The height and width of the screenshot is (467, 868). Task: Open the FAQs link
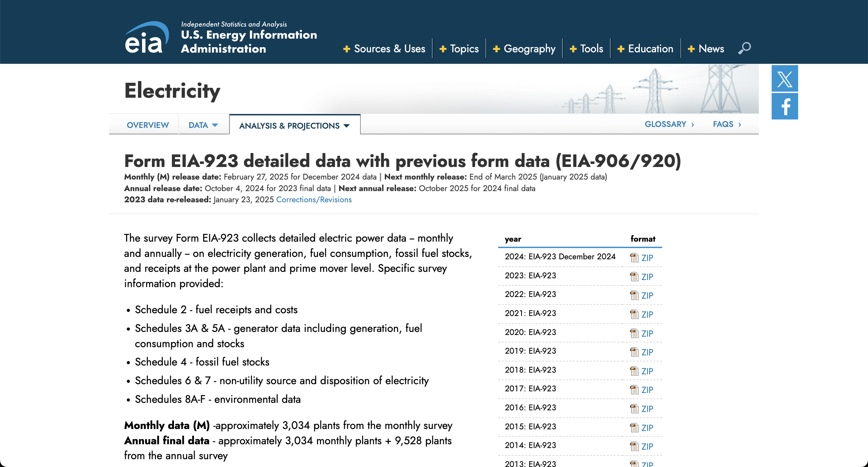pos(727,124)
